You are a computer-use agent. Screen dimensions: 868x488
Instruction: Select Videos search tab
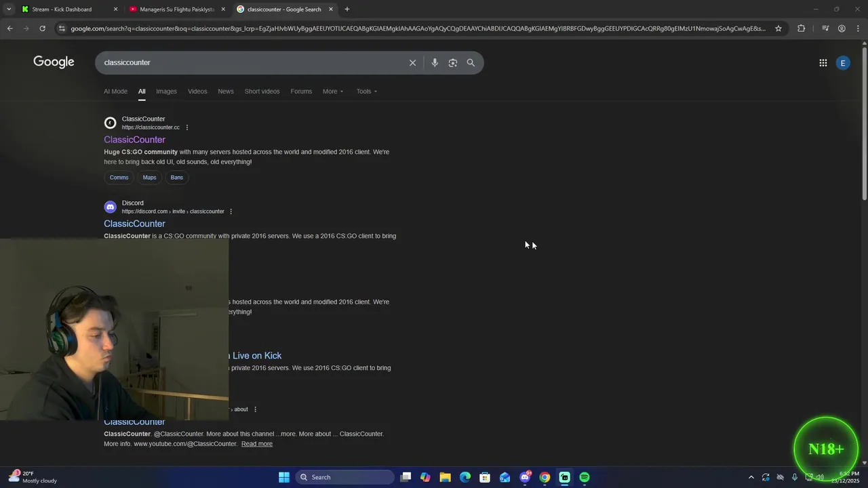tap(197, 91)
